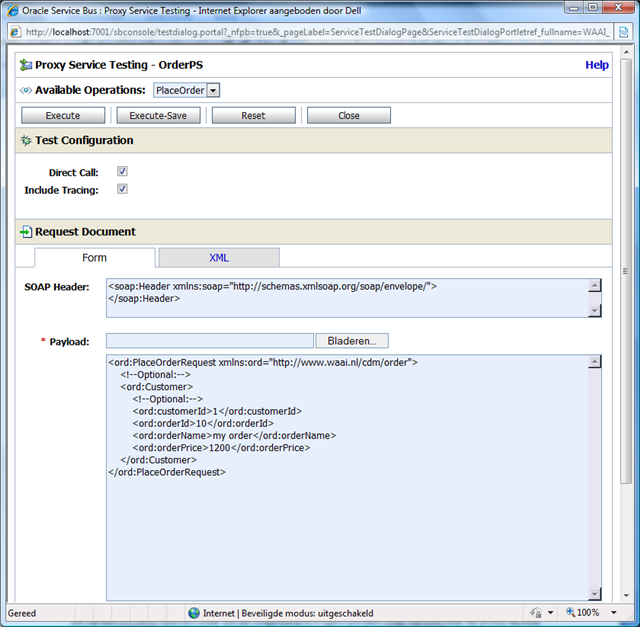Click the Payload text area scroll up arrow
The image size is (640, 627).
coord(595,362)
